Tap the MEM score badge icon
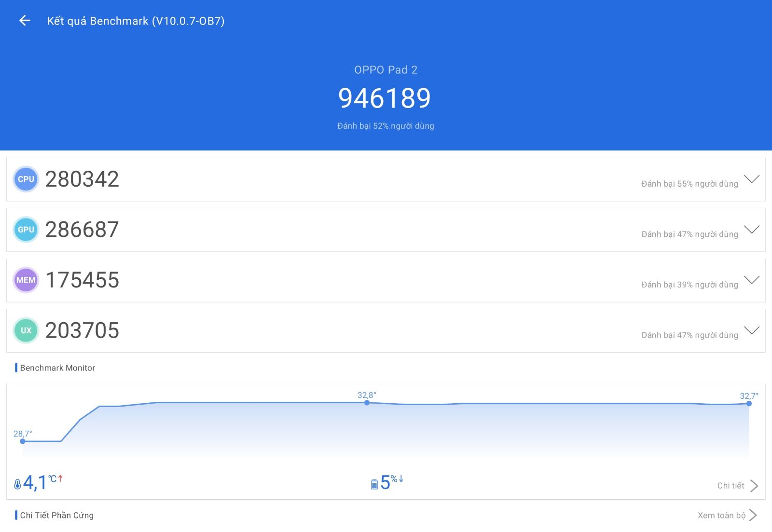The height and width of the screenshot is (532, 772). point(26,280)
